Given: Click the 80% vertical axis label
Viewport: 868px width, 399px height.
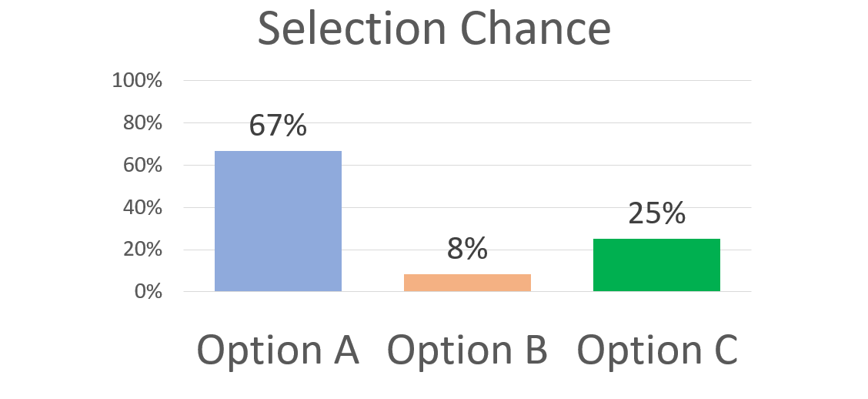Looking at the screenshot, I should (141, 123).
